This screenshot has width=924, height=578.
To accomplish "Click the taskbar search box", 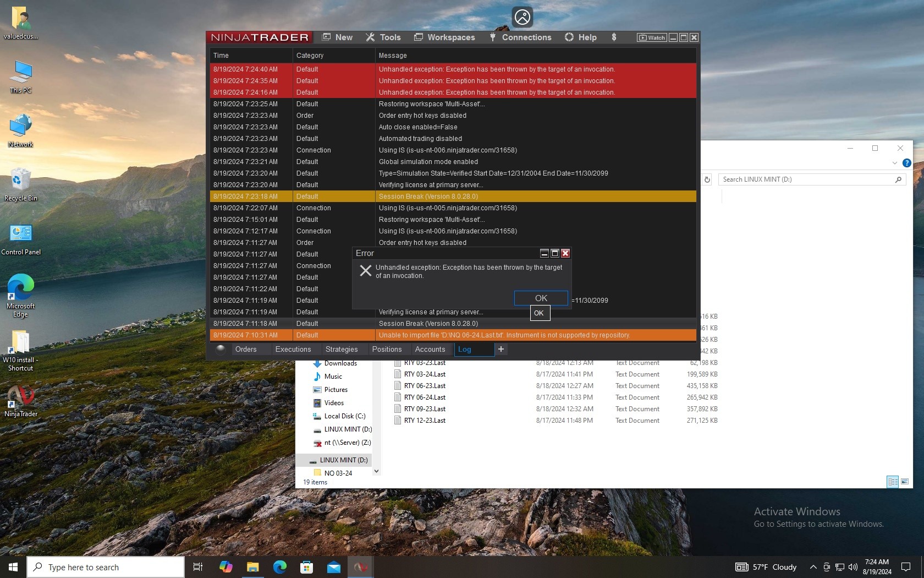I will (106, 567).
